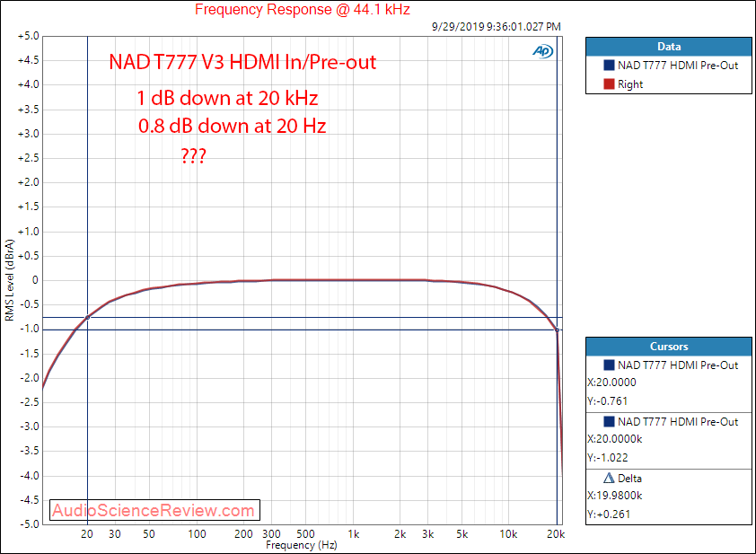Click the 'X:20.0000k' cursor value
Image resolution: width=756 pixels, height=554 pixels.
[614, 439]
